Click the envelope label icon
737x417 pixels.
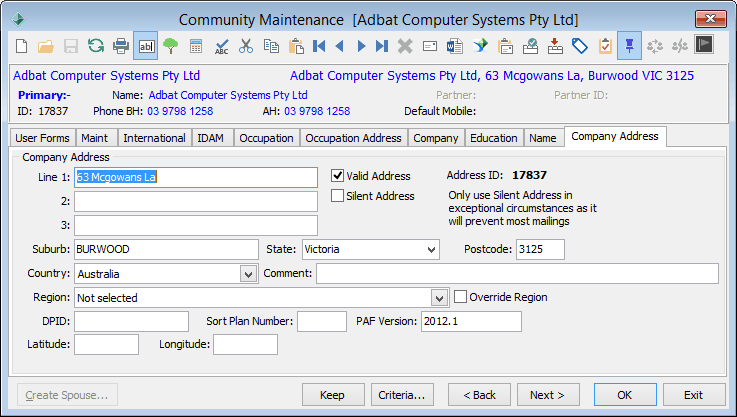coord(430,46)
